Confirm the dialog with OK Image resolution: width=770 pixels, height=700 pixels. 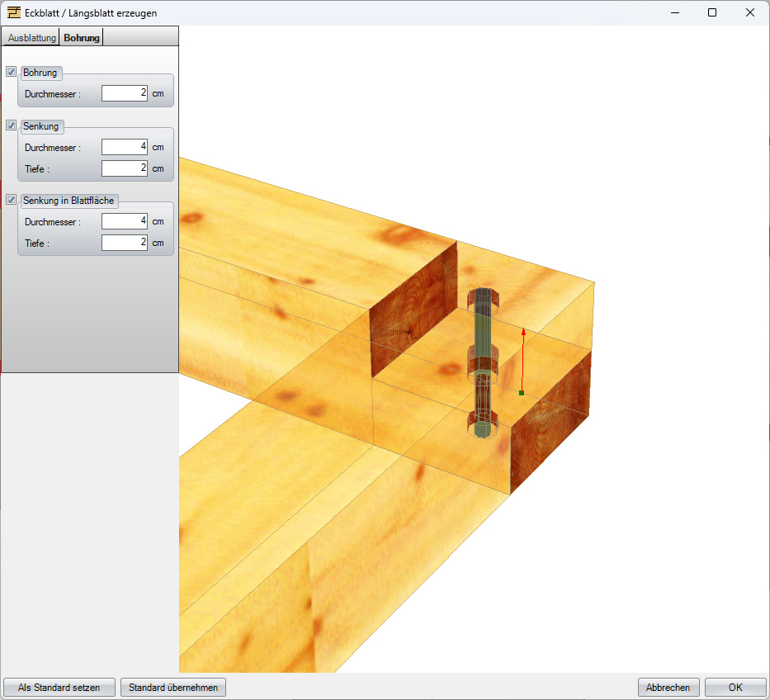[x=735, y=687]
